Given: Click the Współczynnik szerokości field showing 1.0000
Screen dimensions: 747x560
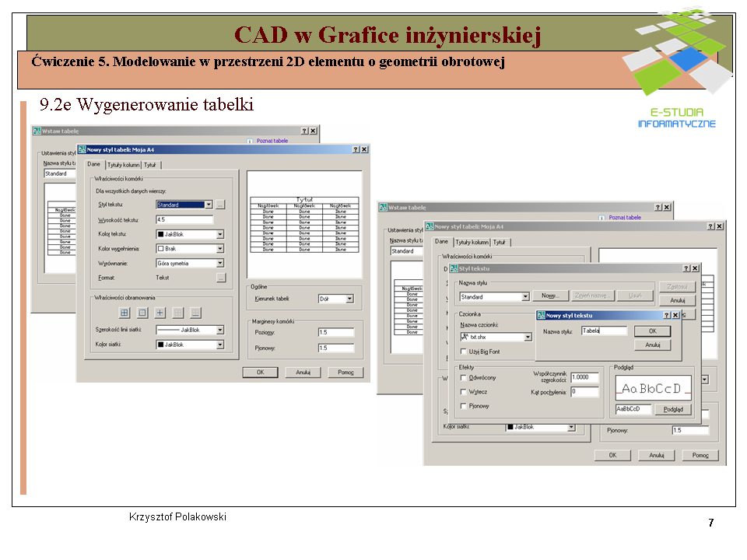Looking at the screenshot, I should [585, 377].
